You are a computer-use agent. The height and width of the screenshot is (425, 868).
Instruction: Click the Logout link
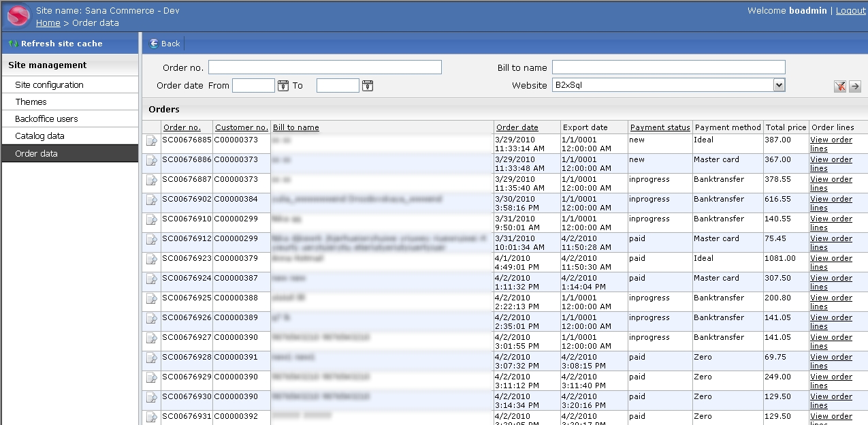coord(850,11)
